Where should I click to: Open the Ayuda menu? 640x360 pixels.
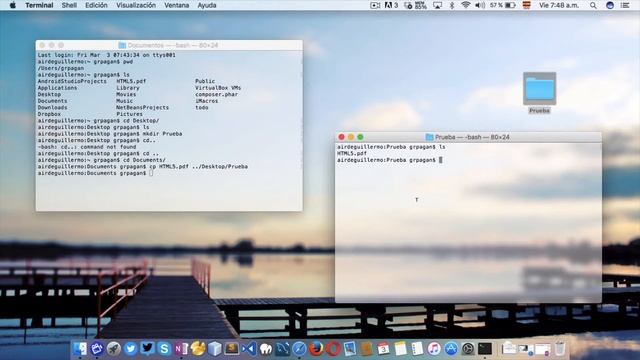pos(207,5)
